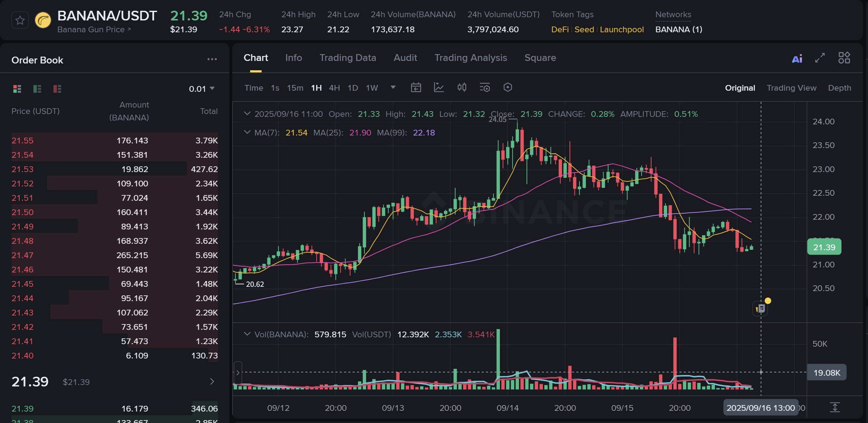868x423 pixels.
Task: Click the Price (USDT) column header
Action: [x=35, y=111]
